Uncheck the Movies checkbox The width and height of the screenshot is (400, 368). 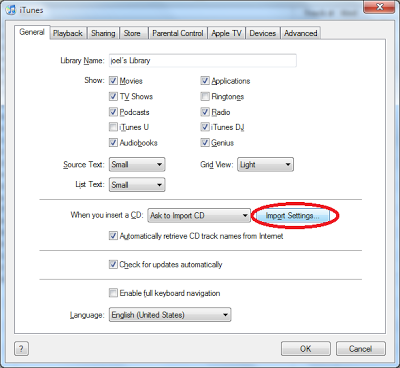[113, 81]
